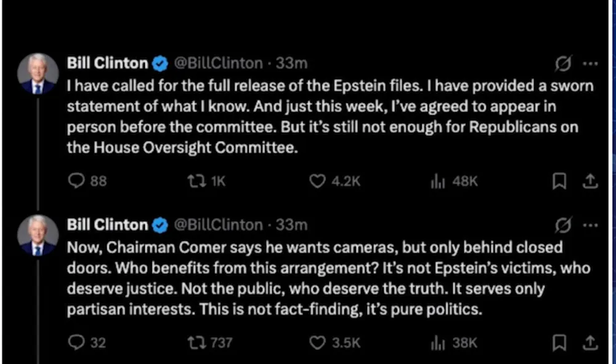616x364 pixels.
Task: Open more options menu on second tweet
Action: (x=590, y=225)
